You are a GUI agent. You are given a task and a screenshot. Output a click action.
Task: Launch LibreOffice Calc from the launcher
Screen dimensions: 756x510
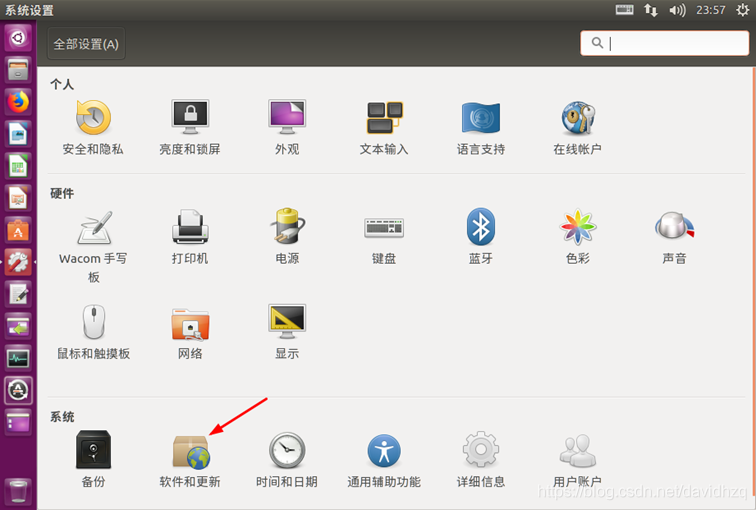[x=18, y=166]
